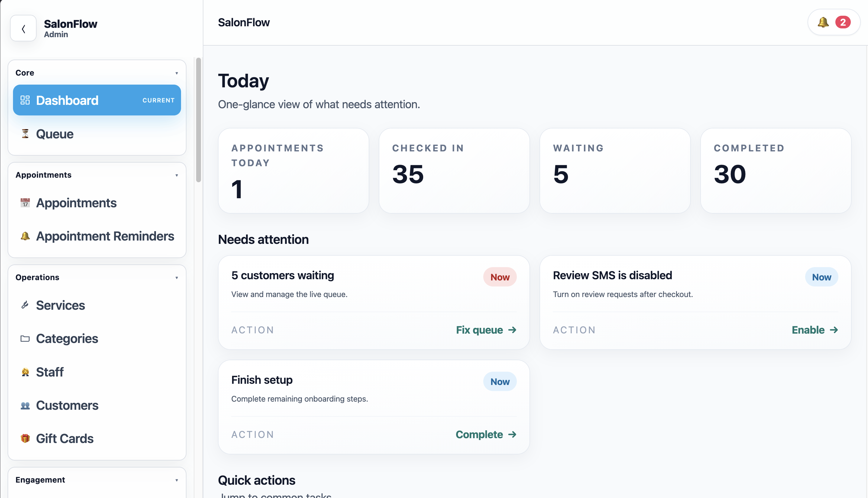Open the Appointments Today stat card
The width and height of the screenshot is (868, 498).
coord(293,171)
